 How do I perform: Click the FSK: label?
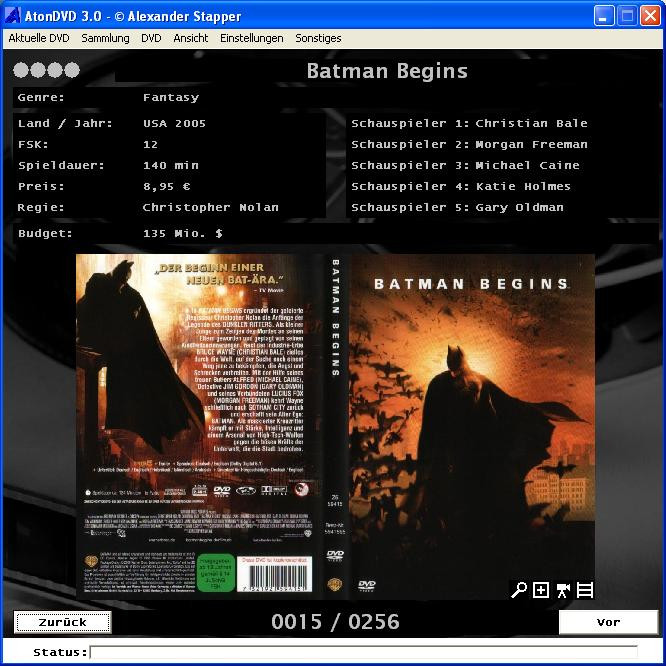[33, 144]
